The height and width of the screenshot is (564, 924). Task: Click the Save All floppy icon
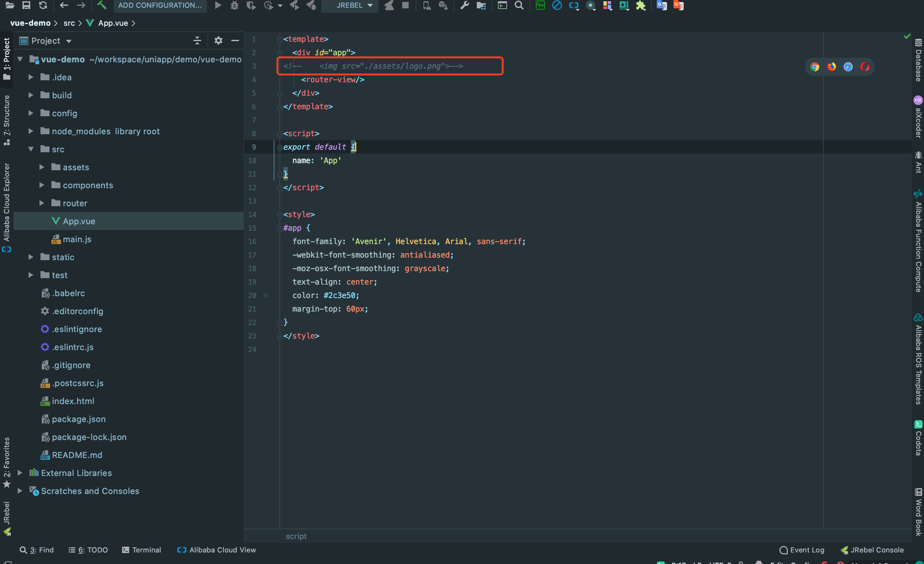(26, 5)
